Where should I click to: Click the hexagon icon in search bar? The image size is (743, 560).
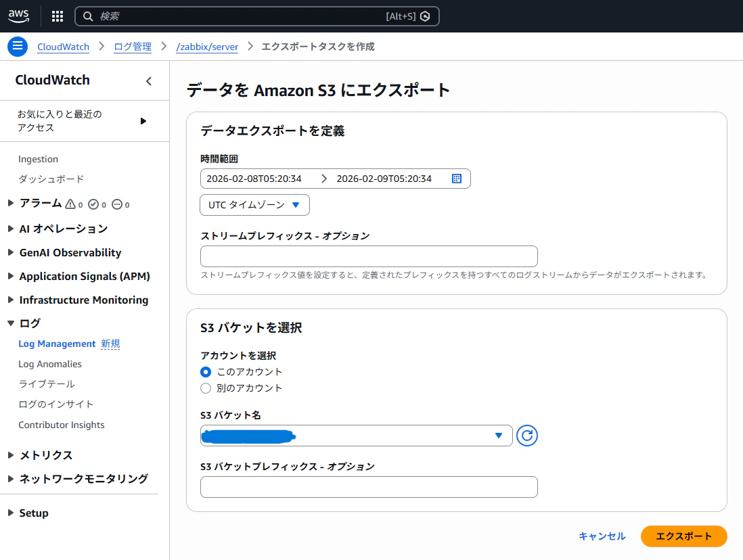point(425,16)
